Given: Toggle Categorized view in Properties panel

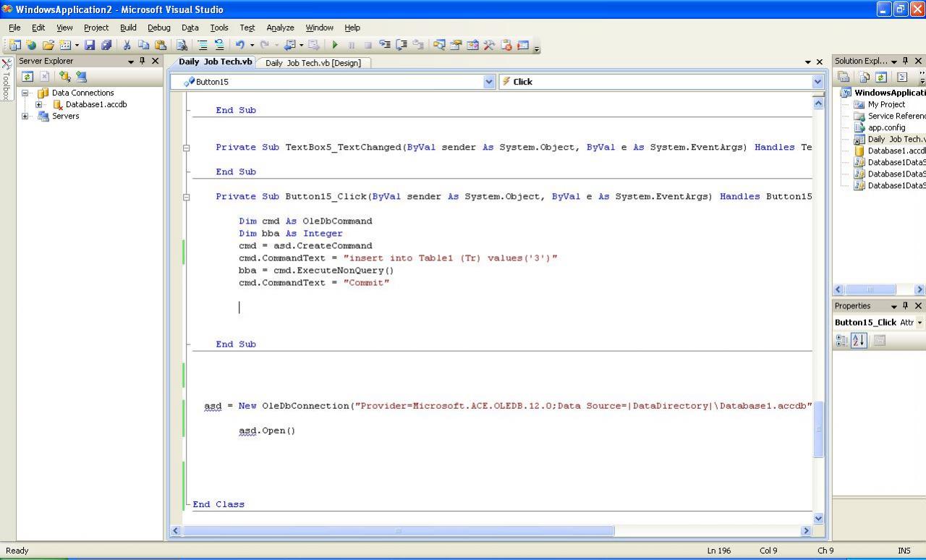Looking at the screenshot, I should (842, 340).
